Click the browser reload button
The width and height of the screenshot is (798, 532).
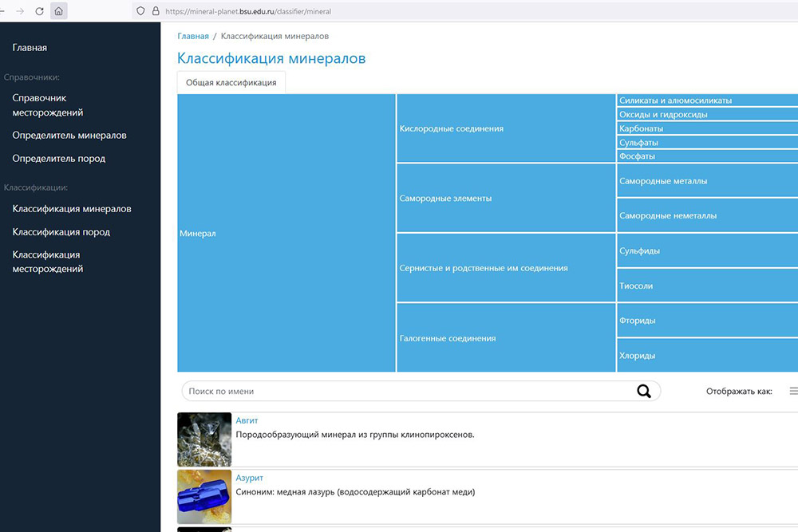point(39,11)
